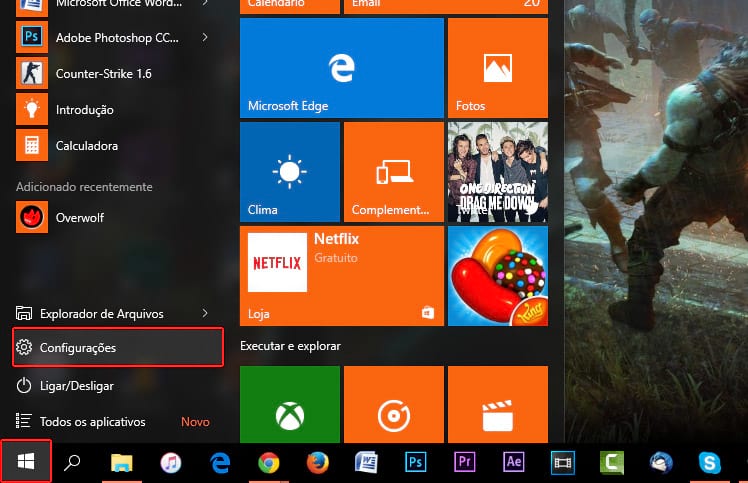Click the film strip taskbar icon
The height and width of the screenshot is (483, 748).
coord(563,462)
